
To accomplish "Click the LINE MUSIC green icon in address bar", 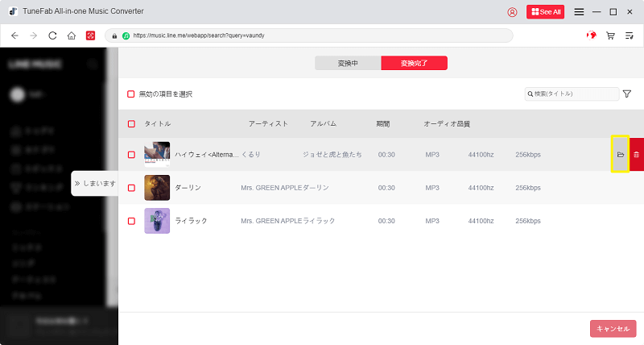I will tap(126, 35).
